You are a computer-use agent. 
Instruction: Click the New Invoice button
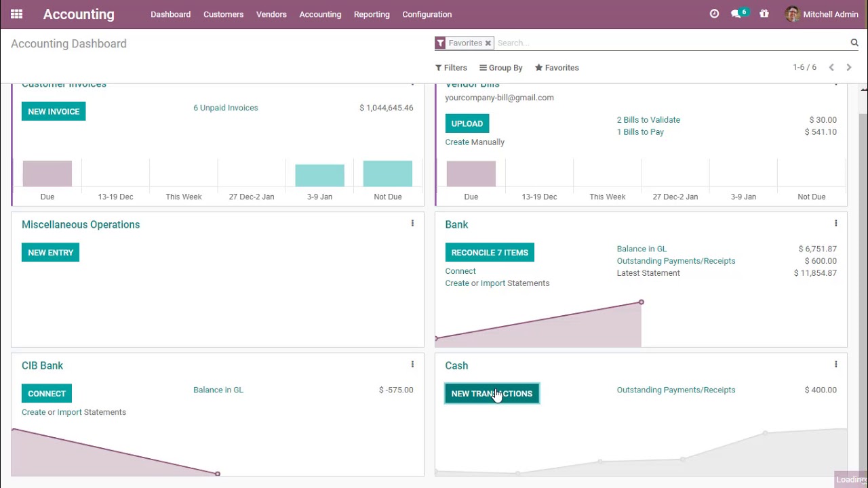coord(54,111)
